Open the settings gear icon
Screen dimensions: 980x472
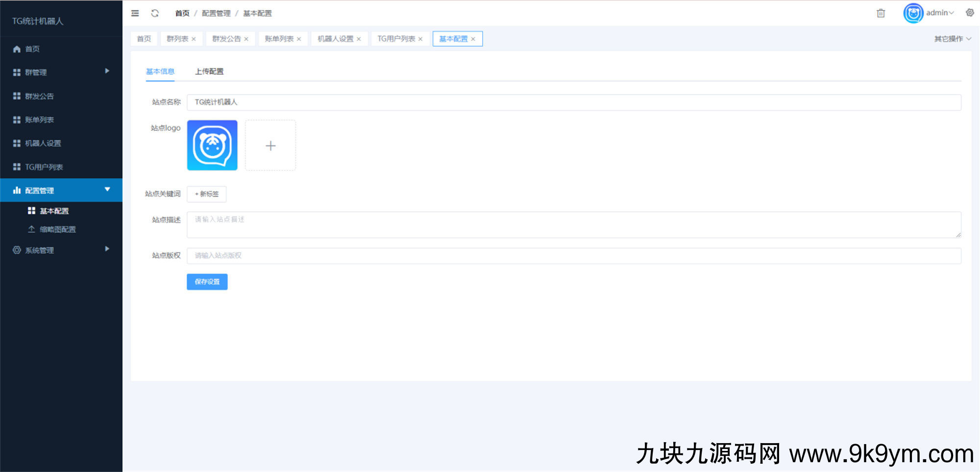click(970, 13)
